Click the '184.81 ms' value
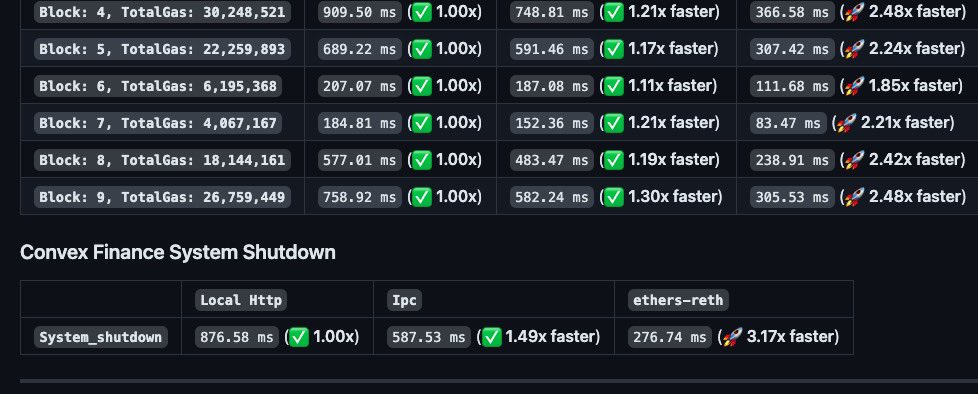The image size is (978, 394). [x=359, y=123]
